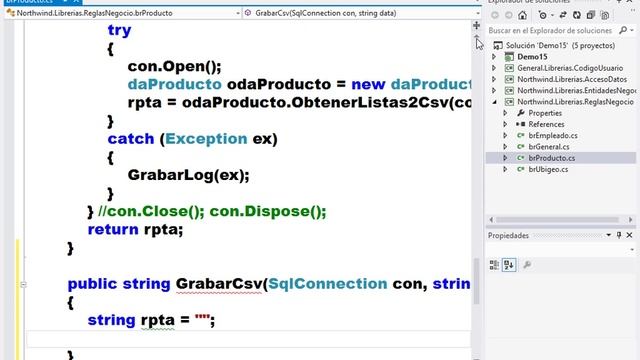
Task: Click the con.Open(); statement in code
Action: click(174, 67)
